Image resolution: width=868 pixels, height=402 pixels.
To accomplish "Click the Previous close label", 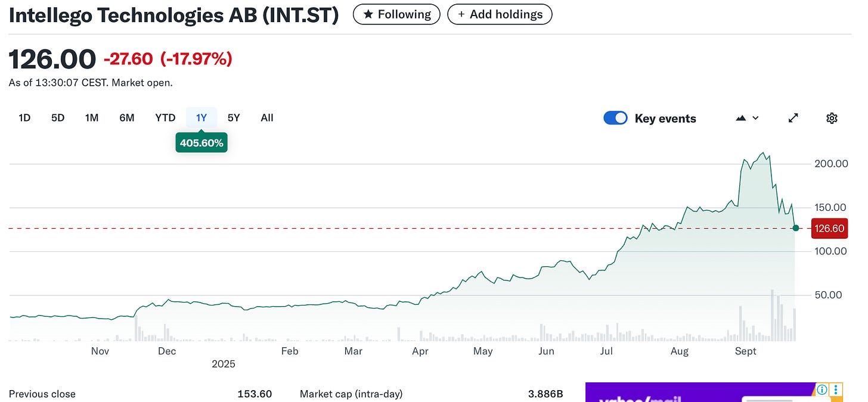I will (x=42, y=394).
